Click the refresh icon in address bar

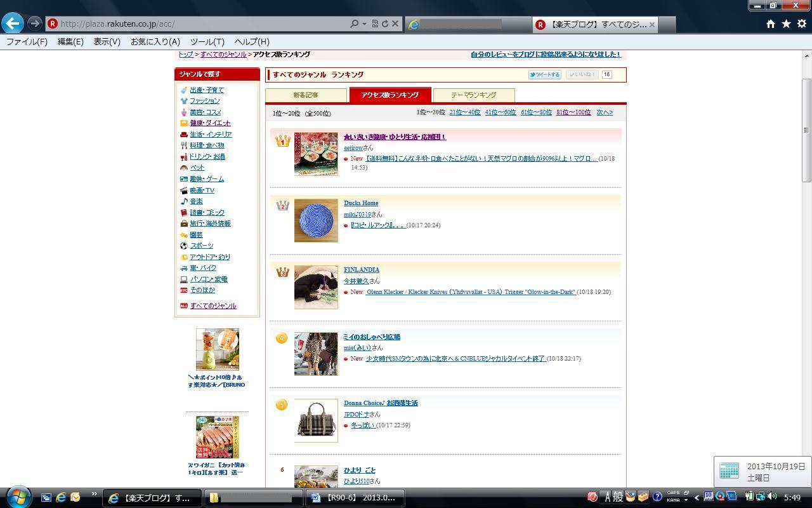point(384,23)
